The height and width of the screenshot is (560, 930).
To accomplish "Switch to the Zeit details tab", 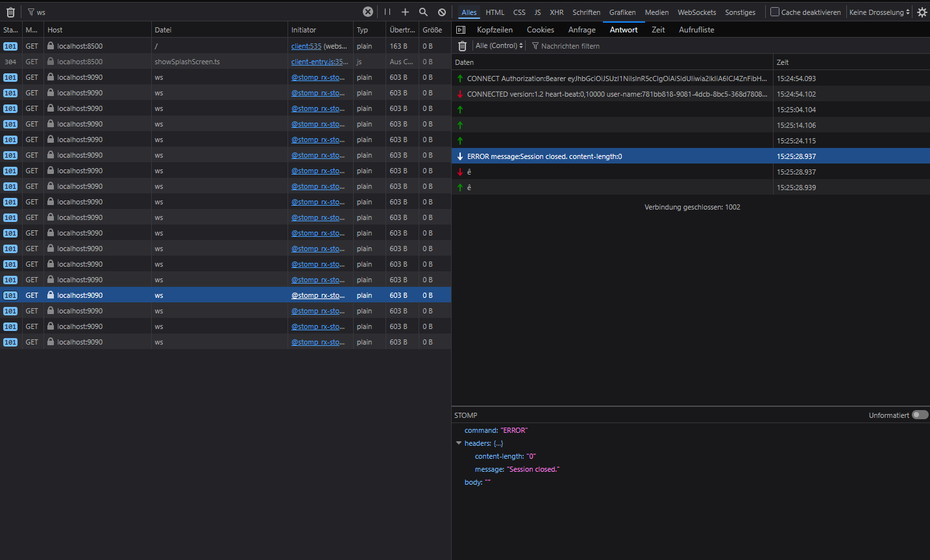I will click(658, 30).
